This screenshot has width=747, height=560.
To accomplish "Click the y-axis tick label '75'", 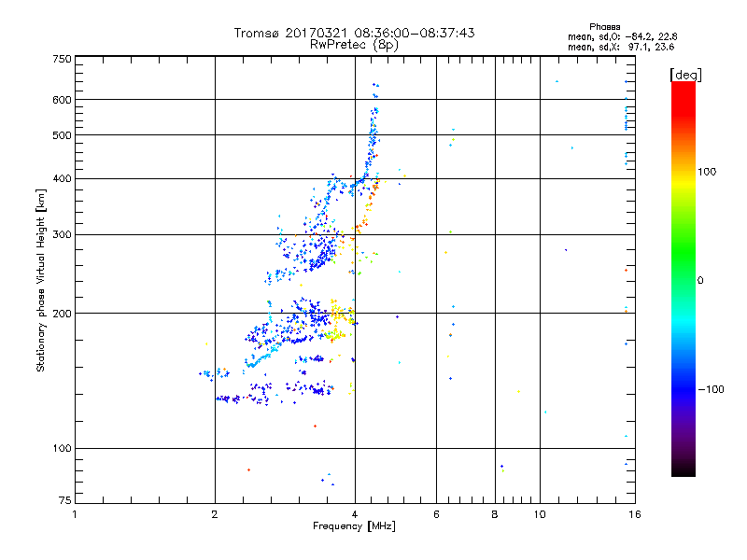I will click(x=65, y=500).
